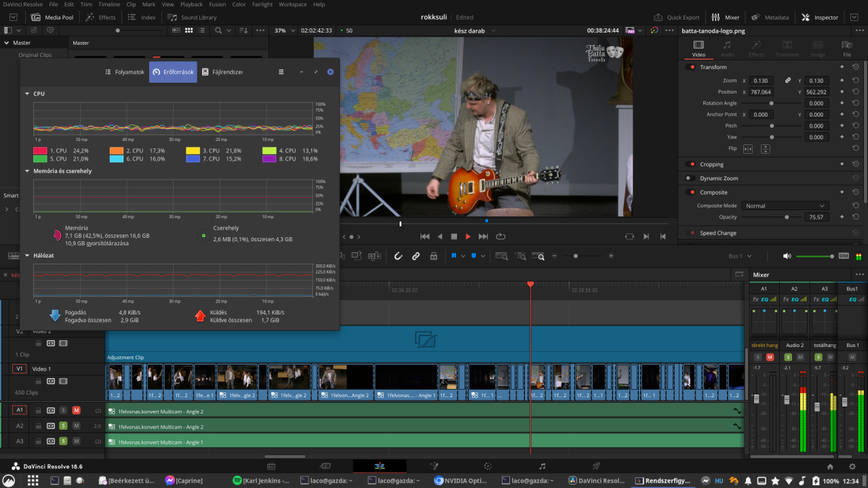
Task: Open the Index panel
Action: coord(142,17)
